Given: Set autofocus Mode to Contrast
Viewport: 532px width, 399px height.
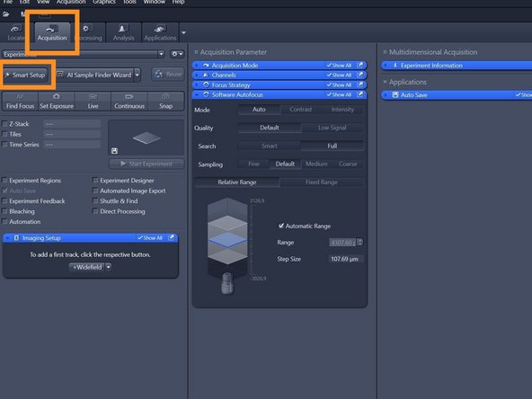Looking at the screenshot, I should coord(301,110).
